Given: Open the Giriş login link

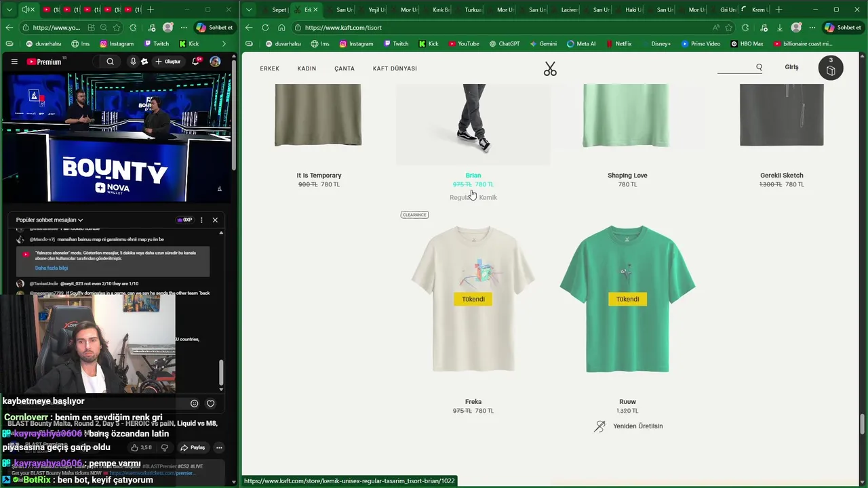Looking at the screenshot, I should point(791,67).
